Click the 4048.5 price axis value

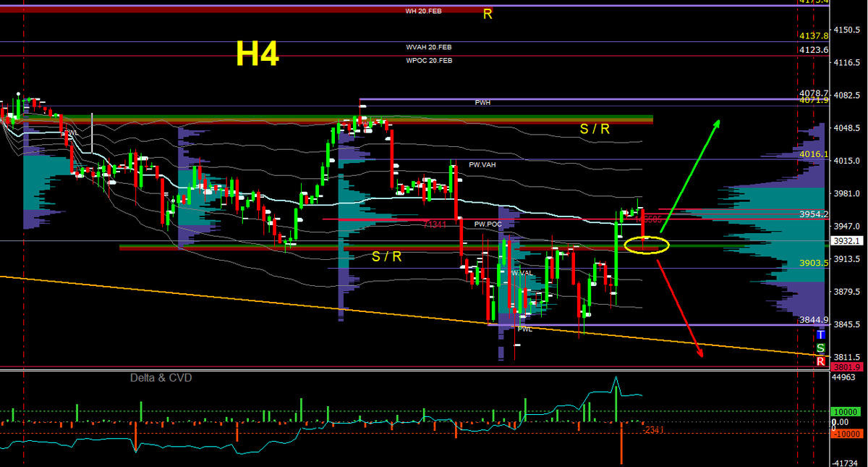click(848, 128)
